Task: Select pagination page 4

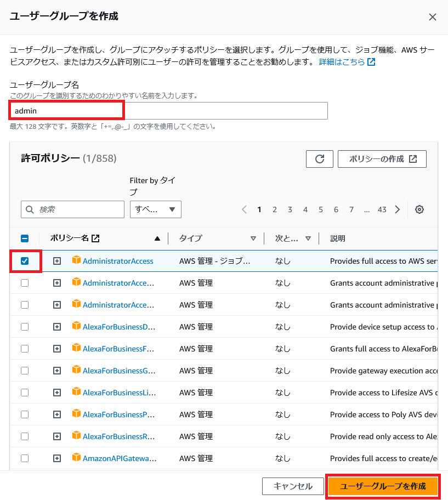Action: (305, 209)
